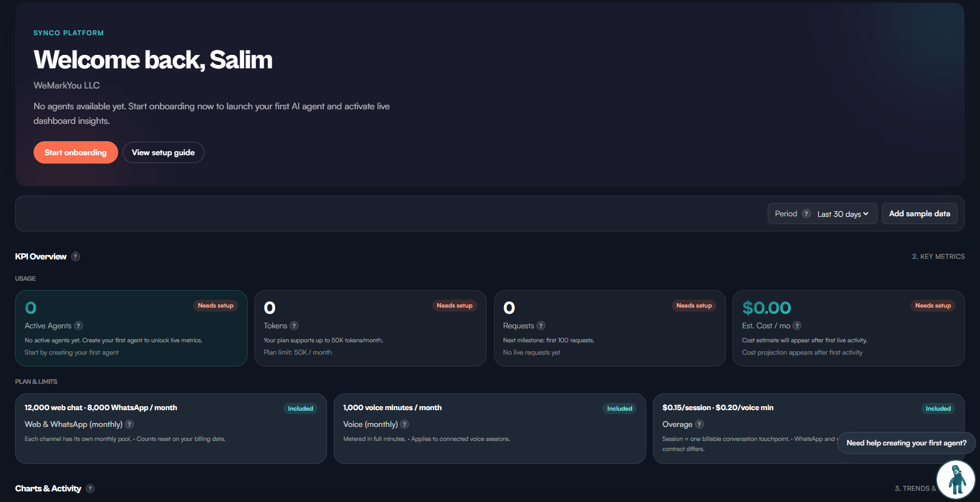
Task: Click Needs setup badge on Active Agents card
Action: 216,305
